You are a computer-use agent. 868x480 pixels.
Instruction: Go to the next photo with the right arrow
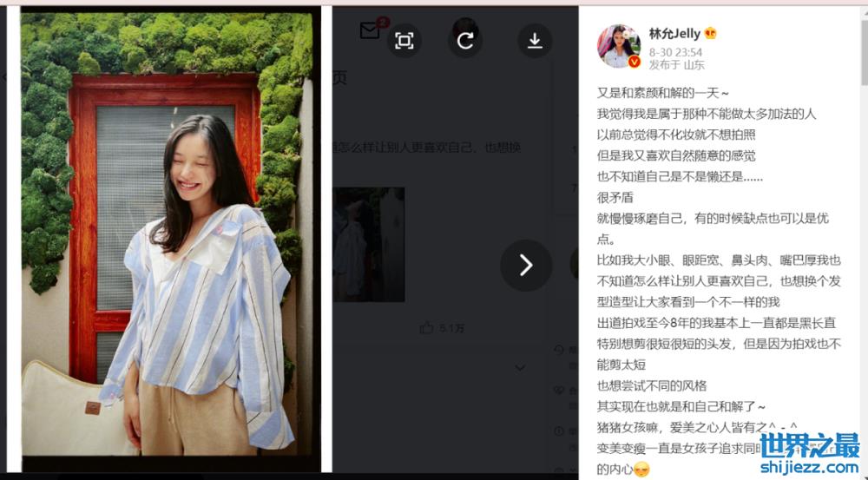pyautogui.click(x=526, y=266)
